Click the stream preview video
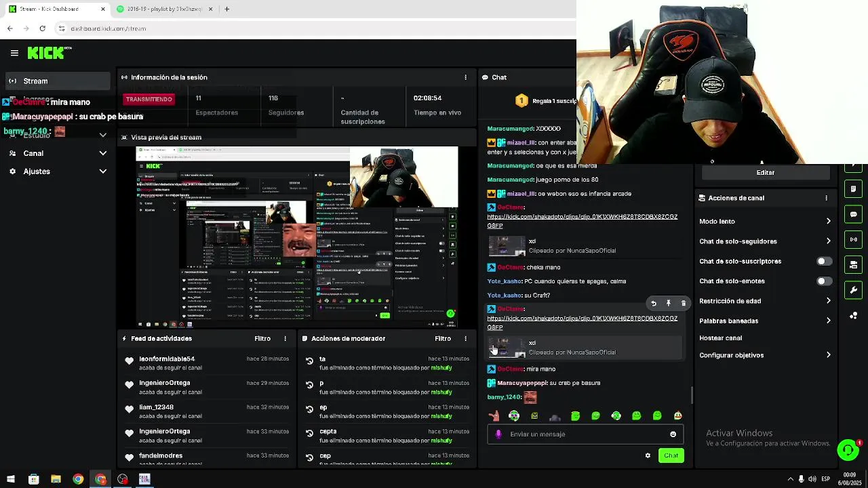The image size is (868, 488). point(297,237)
